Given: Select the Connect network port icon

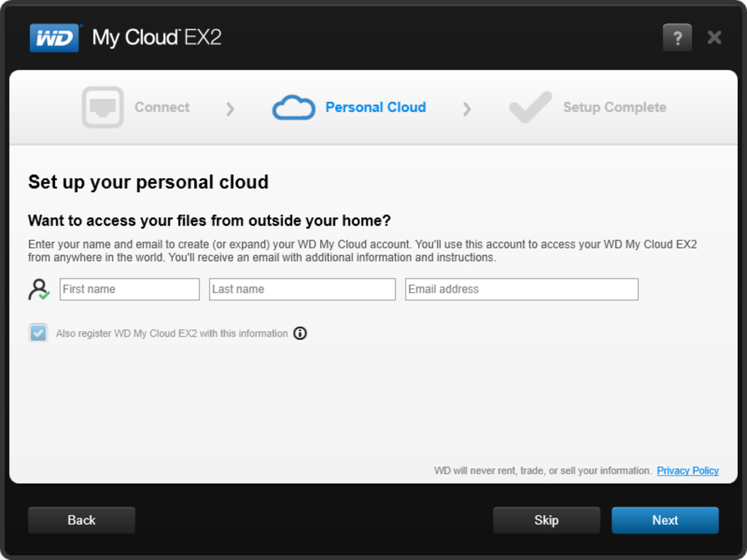Looking at the screenshot, I should pyautogui.click(x=102, y=107).
